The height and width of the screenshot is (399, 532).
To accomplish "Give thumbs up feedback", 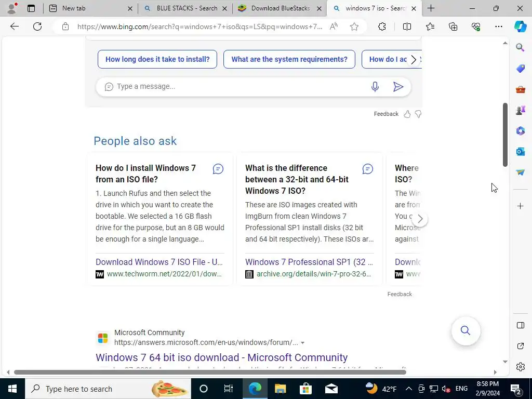I will tap(407, 114).
